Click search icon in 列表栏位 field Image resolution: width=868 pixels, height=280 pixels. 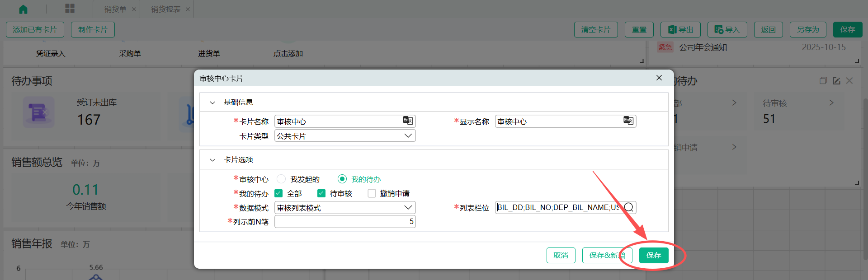(628, 207)
